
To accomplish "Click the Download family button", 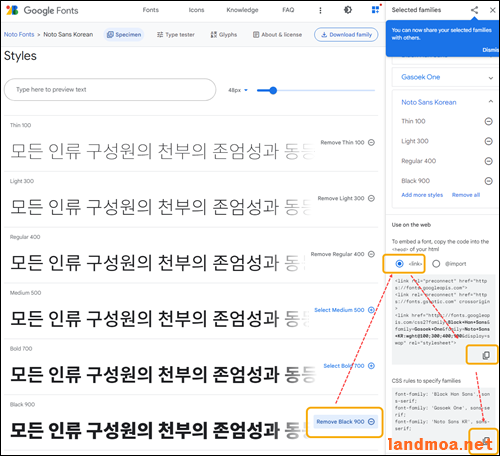I will [346, 35].
